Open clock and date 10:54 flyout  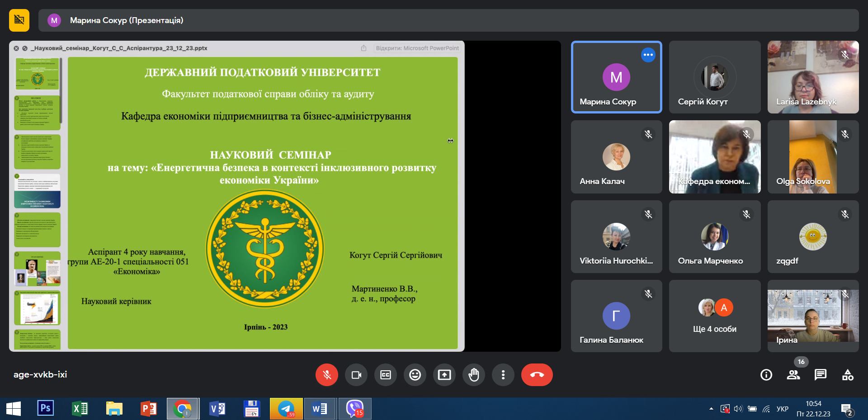pos(813,409)
